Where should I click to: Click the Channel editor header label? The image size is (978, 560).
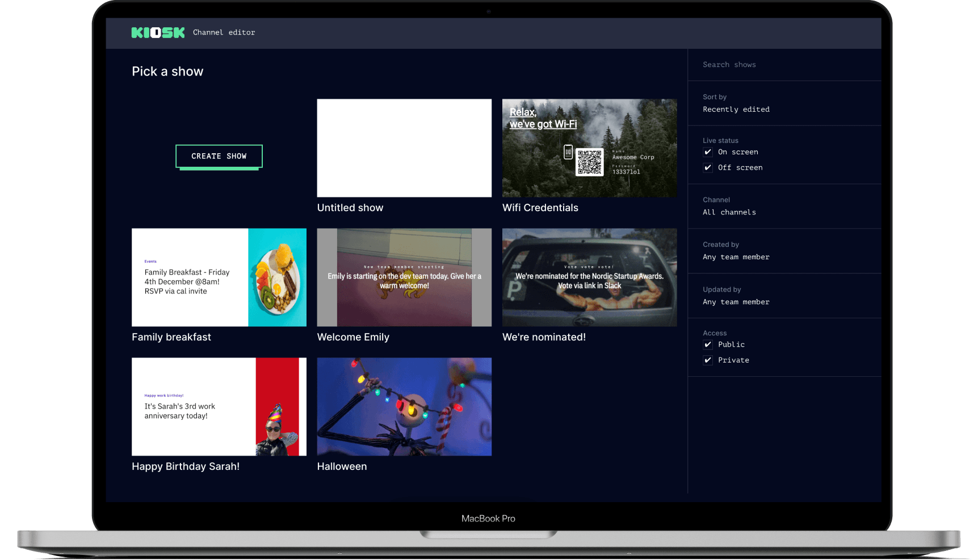coord(224,33)
